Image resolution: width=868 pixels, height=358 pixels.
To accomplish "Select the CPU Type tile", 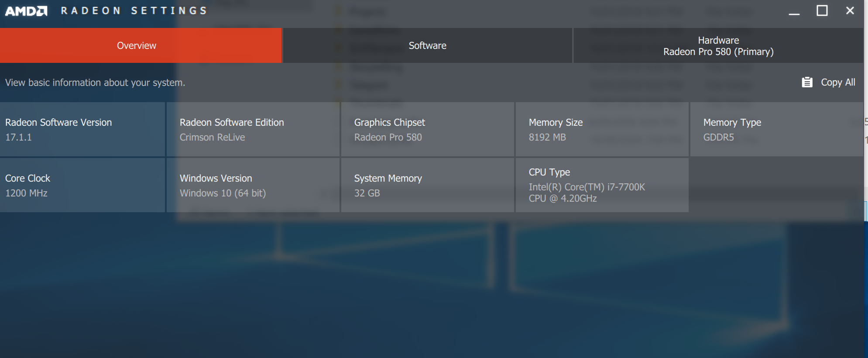I will [602, 185].
